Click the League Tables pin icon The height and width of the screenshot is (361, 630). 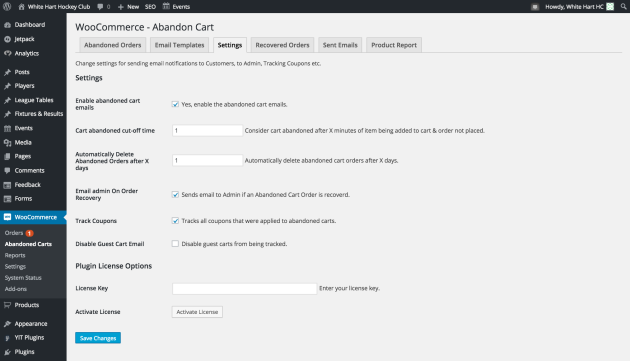point(7,100)
